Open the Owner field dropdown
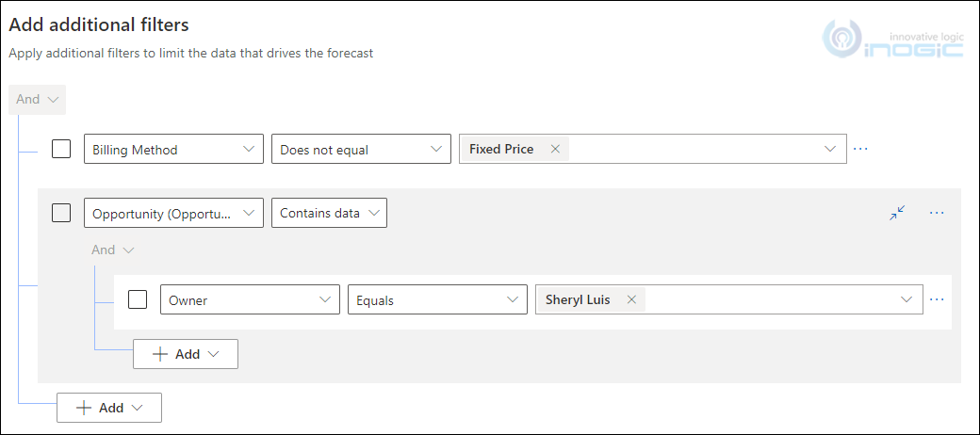This screenshot has width=980, height=435. tap(250, 299)
